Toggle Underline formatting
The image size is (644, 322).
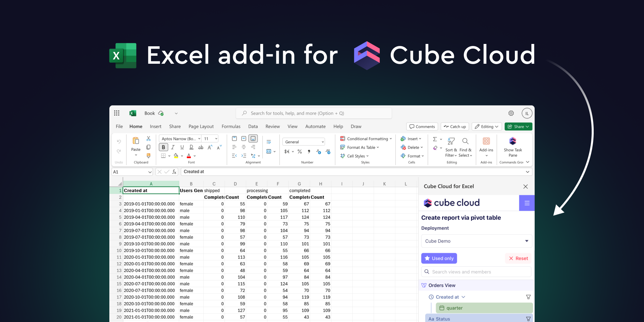(x=182, y=147)
